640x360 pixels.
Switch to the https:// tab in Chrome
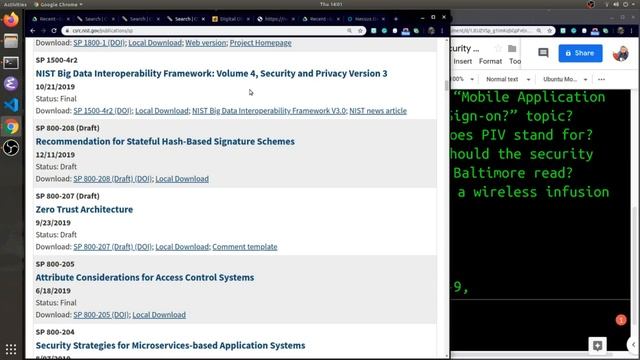tap(276, 19)
